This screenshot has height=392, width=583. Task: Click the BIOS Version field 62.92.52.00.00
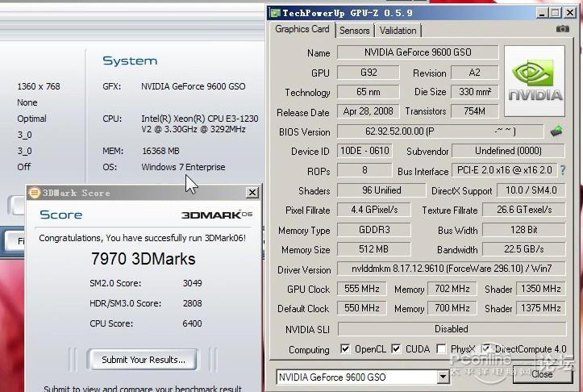[440, 131]
